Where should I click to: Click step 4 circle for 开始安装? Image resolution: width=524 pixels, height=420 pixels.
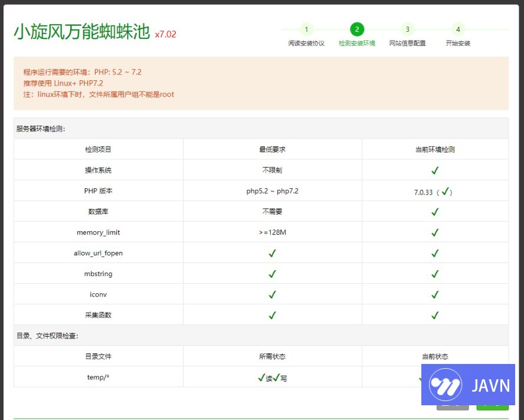[458, 29]
